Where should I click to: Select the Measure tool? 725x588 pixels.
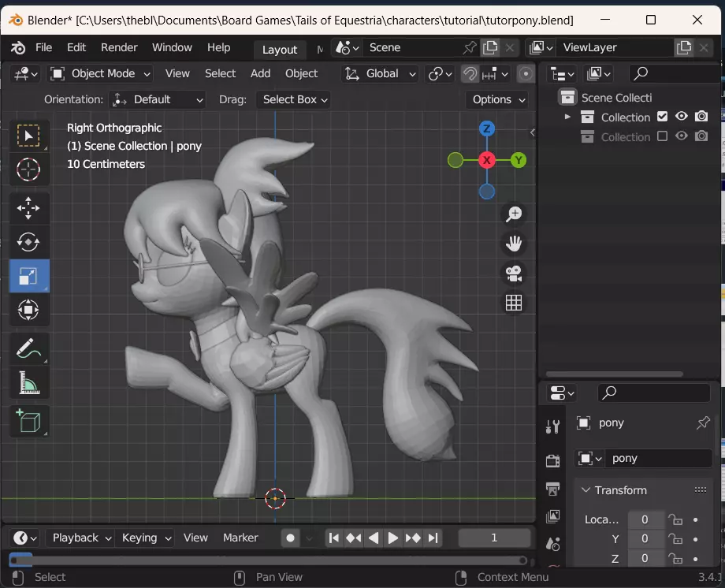tap(28, 383)
